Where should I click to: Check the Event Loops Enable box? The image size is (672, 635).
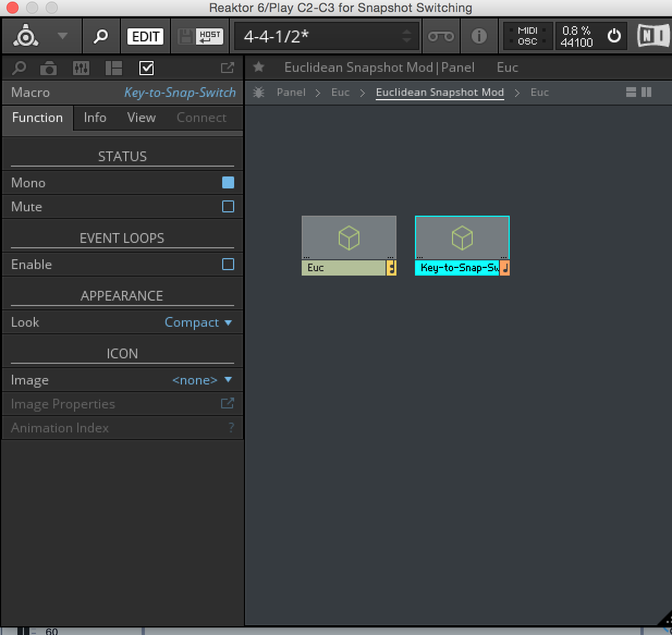228,264
